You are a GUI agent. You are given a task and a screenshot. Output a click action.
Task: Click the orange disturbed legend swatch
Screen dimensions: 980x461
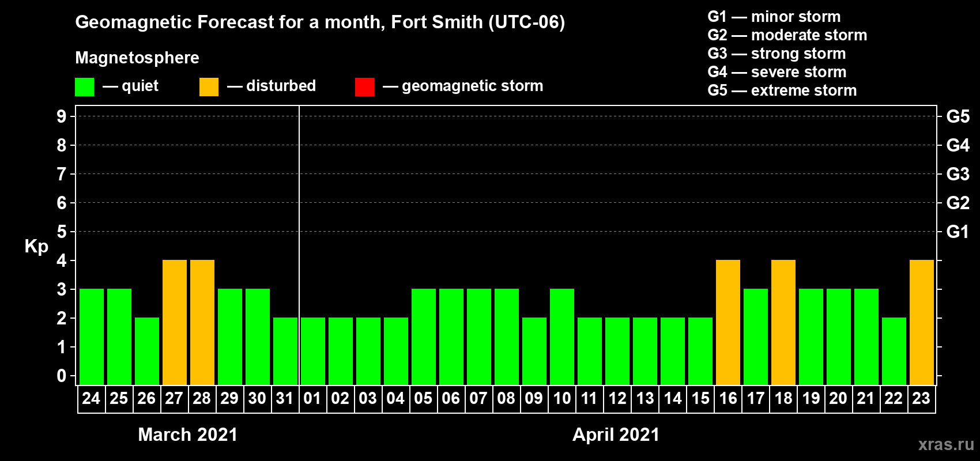pos(209,87)
